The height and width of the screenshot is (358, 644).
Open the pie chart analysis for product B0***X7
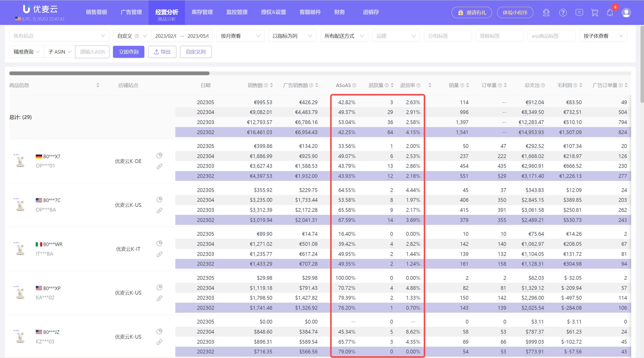click(x=159, y=155)
